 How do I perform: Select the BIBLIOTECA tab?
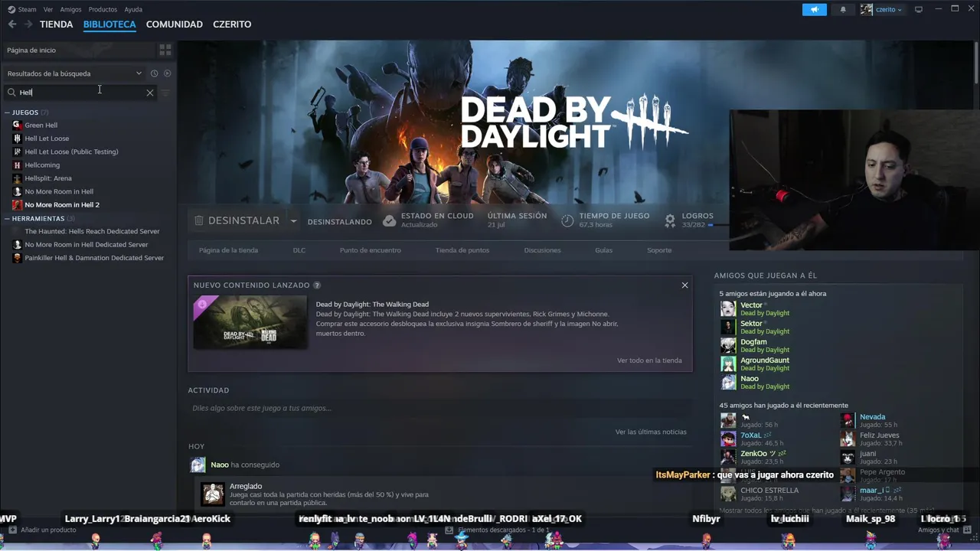pos(109,24)
